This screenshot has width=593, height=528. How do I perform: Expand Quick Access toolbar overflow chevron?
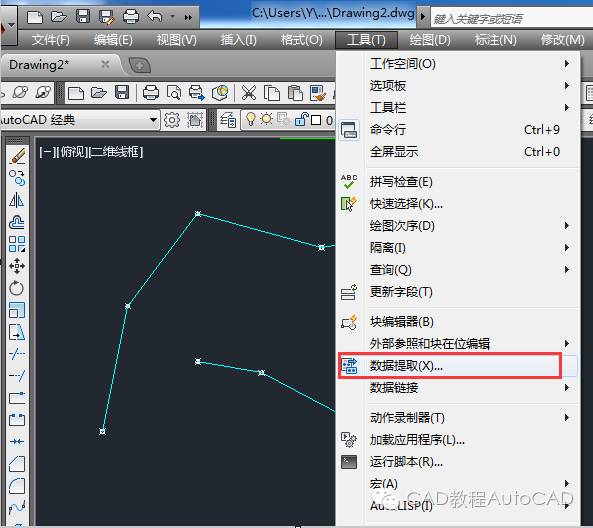(188, 17)
